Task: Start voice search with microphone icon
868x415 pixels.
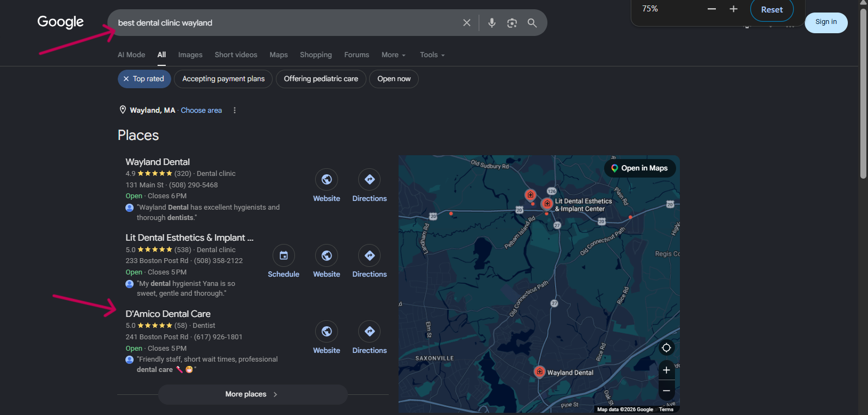Action: [492, 23]
